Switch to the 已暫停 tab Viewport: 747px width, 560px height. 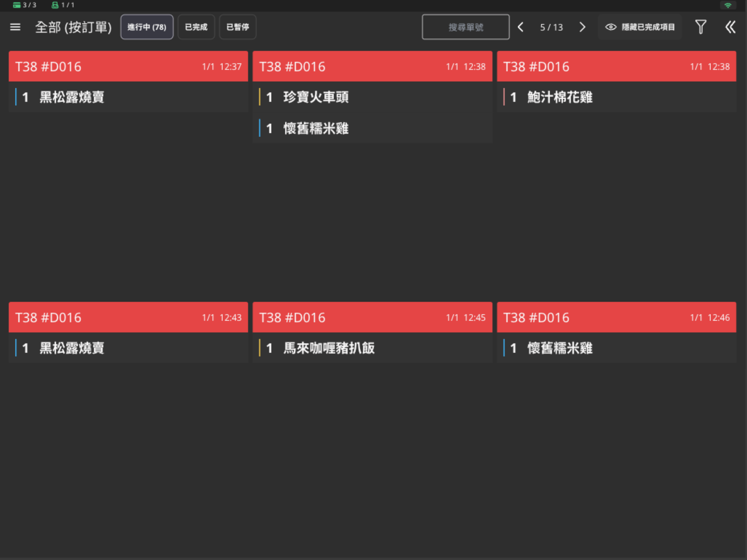tap(237, 27)
